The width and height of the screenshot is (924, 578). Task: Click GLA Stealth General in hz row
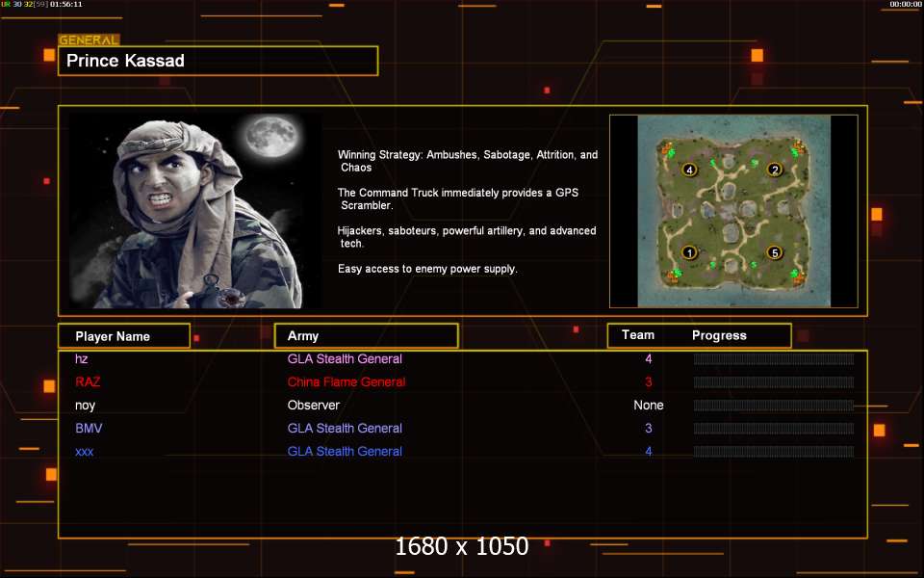point(345,358)
